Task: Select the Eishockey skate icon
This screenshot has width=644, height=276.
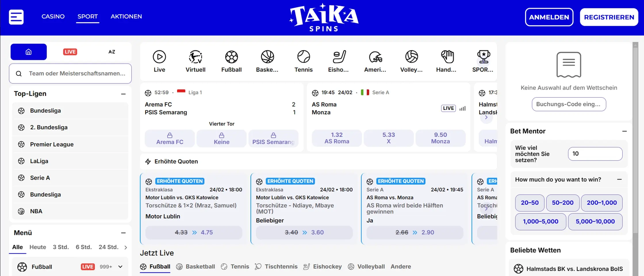Action: click(339, 57)
